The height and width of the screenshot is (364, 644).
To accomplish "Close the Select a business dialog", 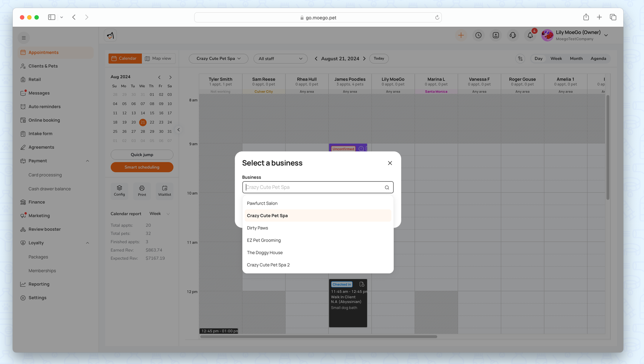I will pos(390,163).
